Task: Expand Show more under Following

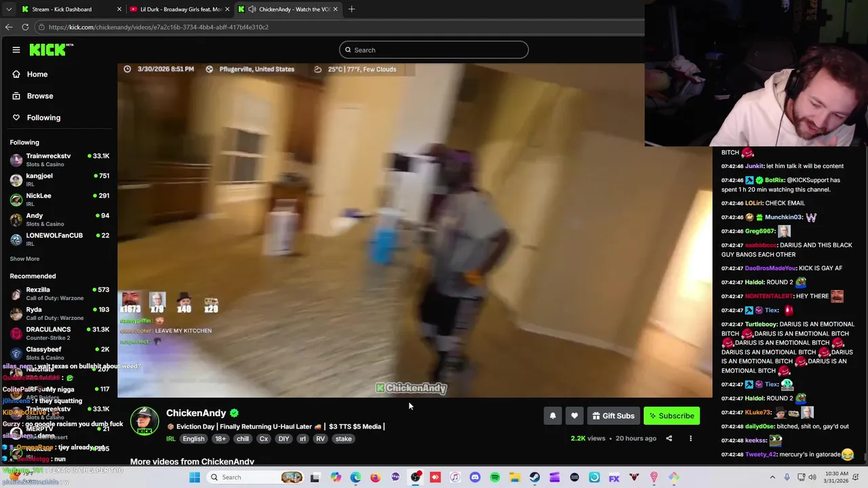Action: pos(24,258)
